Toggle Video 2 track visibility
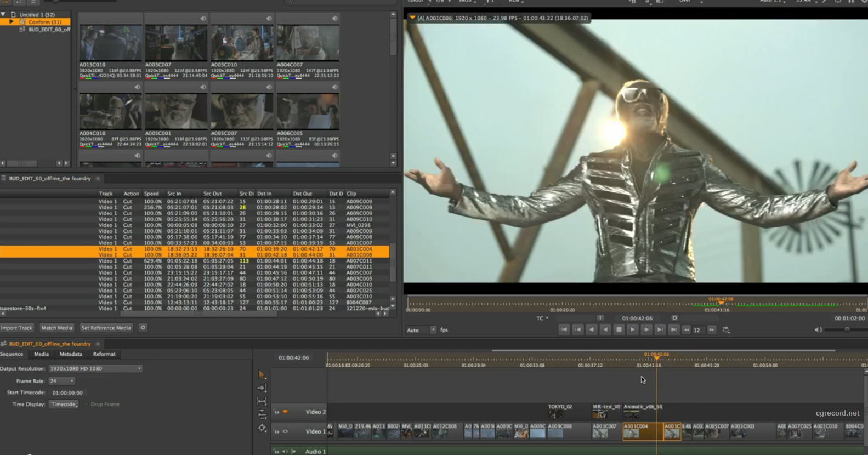Viewport: 868px width, 455px height. pos(285,412)
